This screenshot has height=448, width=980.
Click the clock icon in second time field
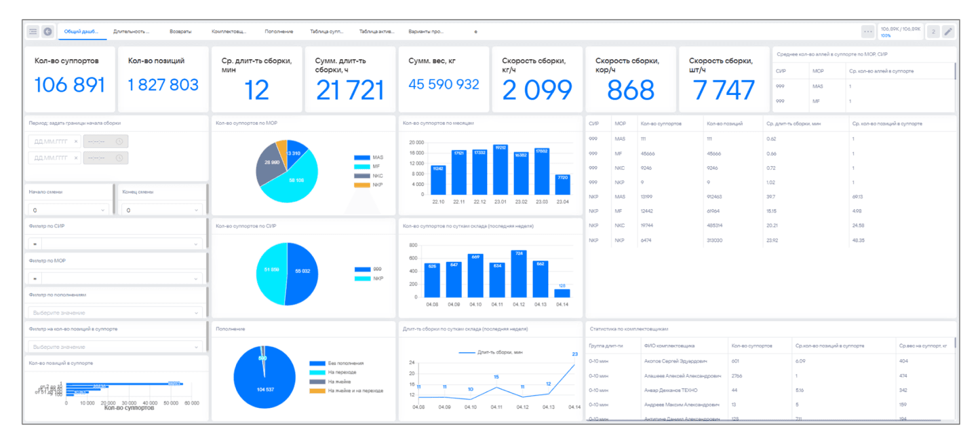pos(119,157)
